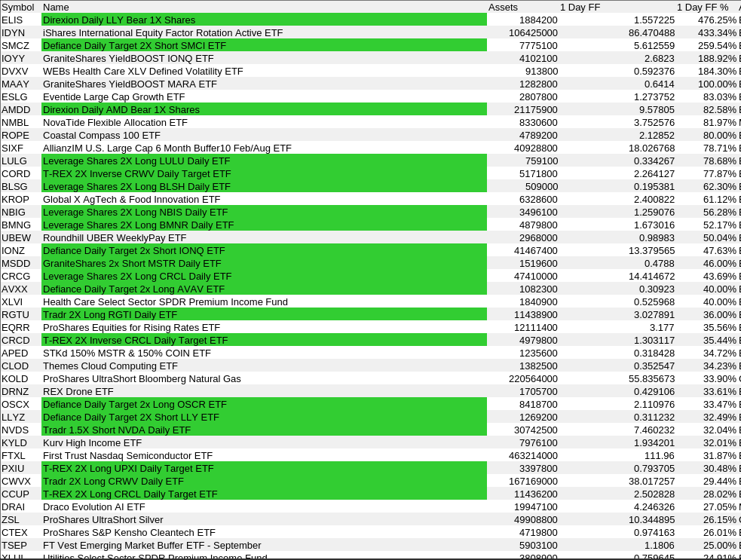Viewport: 741px width, 560px height.
Task: Select ProShares Equities for Rising Rates ETF
Action: tap(131, 327)
